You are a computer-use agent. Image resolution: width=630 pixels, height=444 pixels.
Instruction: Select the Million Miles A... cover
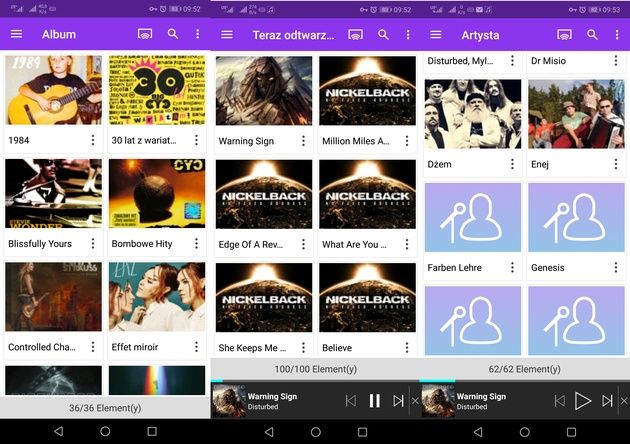point(368,91)
